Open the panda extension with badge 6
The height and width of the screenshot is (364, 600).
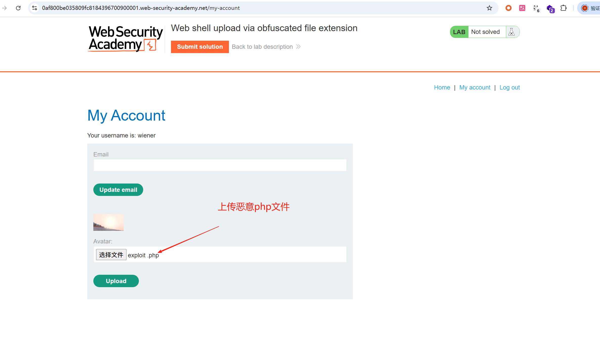point(536,9)
